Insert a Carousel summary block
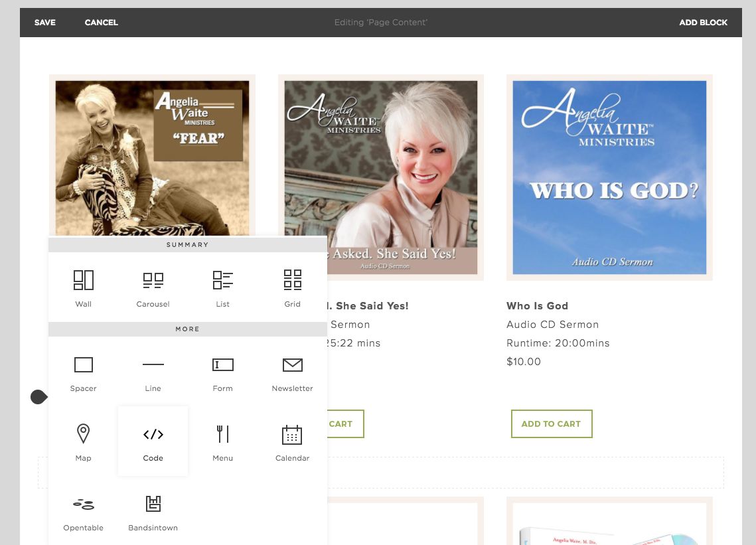The height and width of the screenshot is (545, 756). (153, 287)
